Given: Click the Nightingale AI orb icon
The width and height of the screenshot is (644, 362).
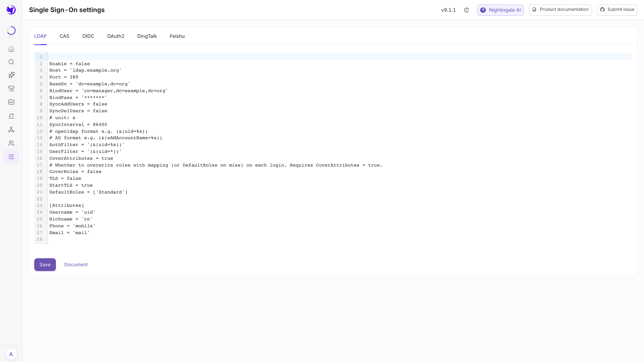Looking at the screenshot, I should [x=483, y=10].
